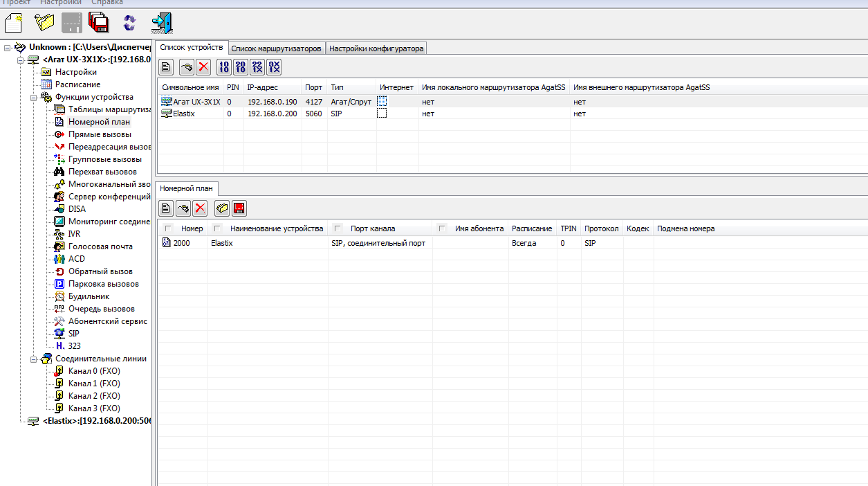
Task: Toggle the Интернет checkbox for Elastix device
Action: coord(382,114)
